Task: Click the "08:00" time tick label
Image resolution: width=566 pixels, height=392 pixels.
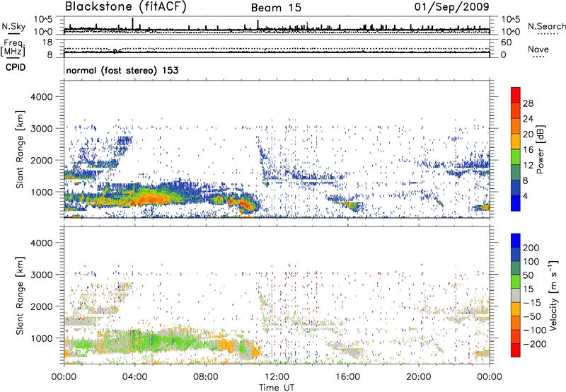Action: [206, 377]
